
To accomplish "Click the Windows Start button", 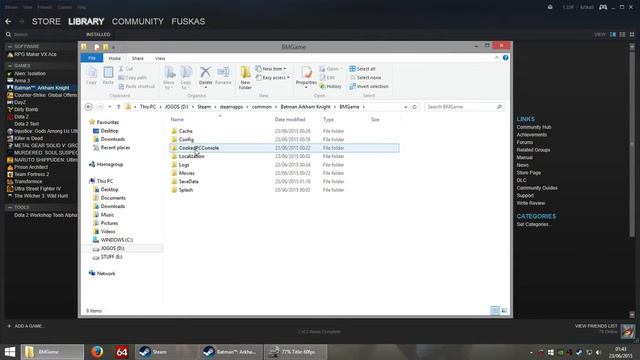I will tap(10, 351).
